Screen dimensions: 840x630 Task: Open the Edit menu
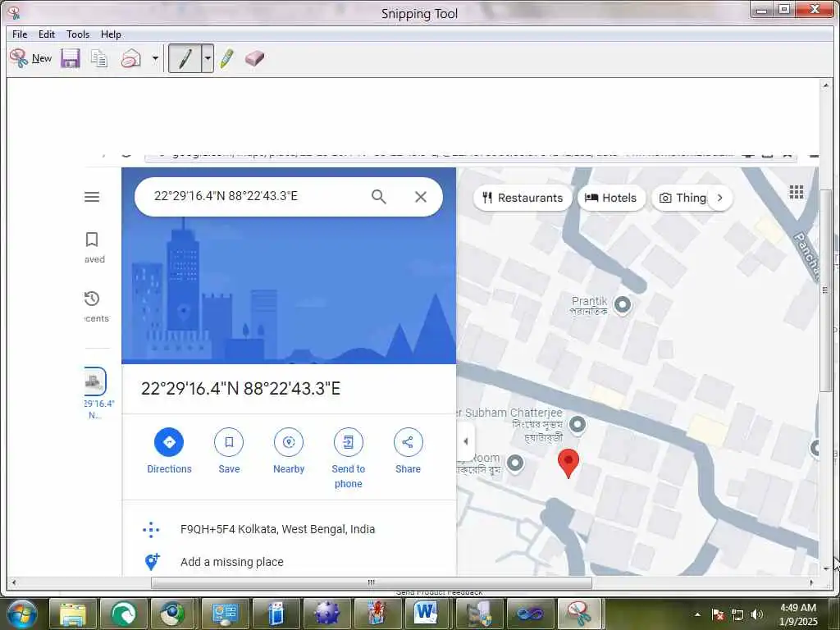(47, 34)
